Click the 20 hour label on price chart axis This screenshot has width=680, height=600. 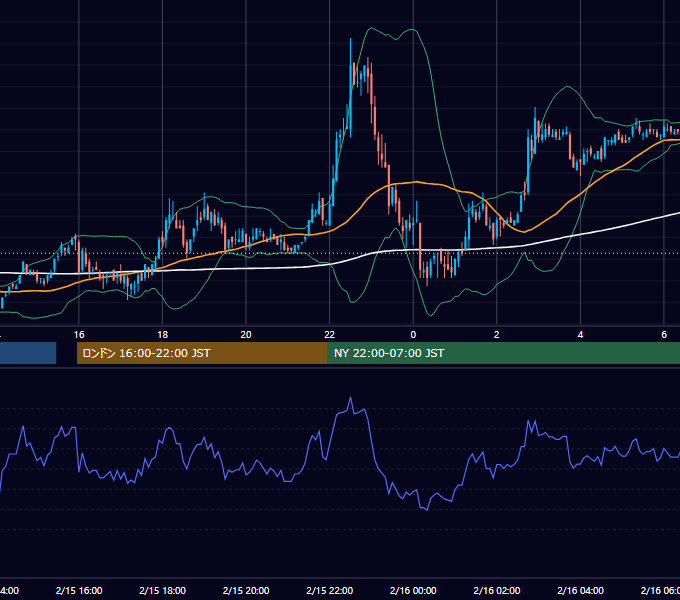point(246,334)
